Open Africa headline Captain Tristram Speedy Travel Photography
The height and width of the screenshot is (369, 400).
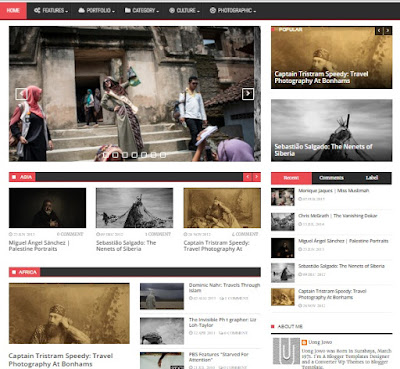point(61,360)
